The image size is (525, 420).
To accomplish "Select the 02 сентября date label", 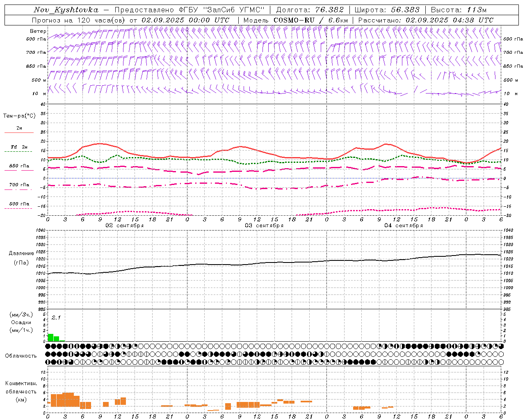I will (125, 226).
